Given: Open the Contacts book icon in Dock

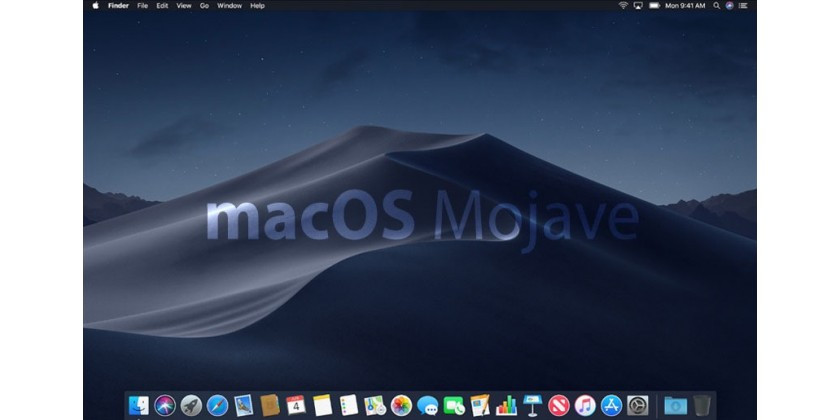Looking at the screenshot, I should click(x=270, y=406).
